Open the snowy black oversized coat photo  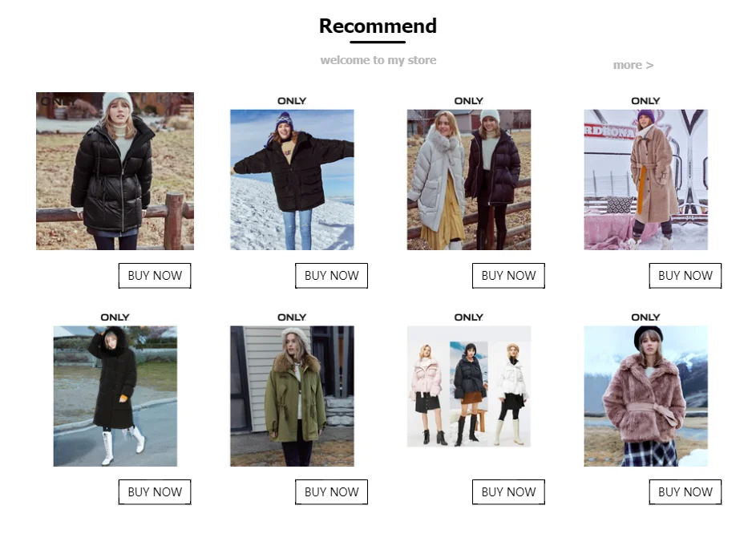pos(292,180)
